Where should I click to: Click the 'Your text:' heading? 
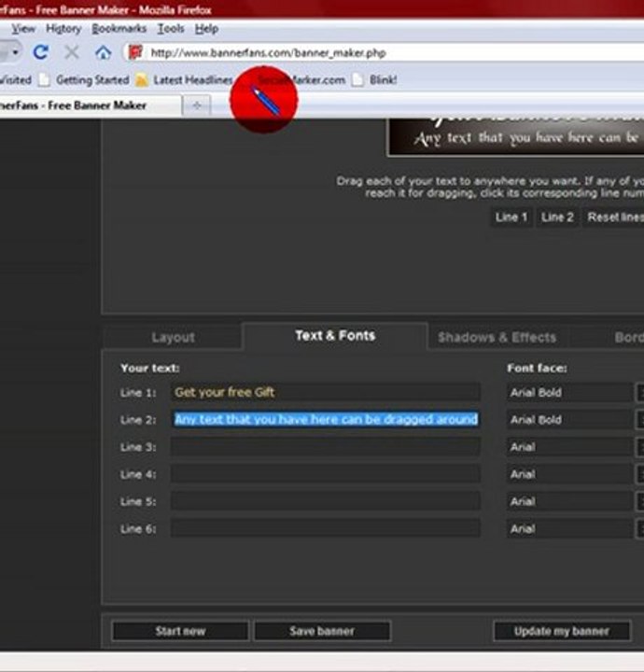pos(150,368)
